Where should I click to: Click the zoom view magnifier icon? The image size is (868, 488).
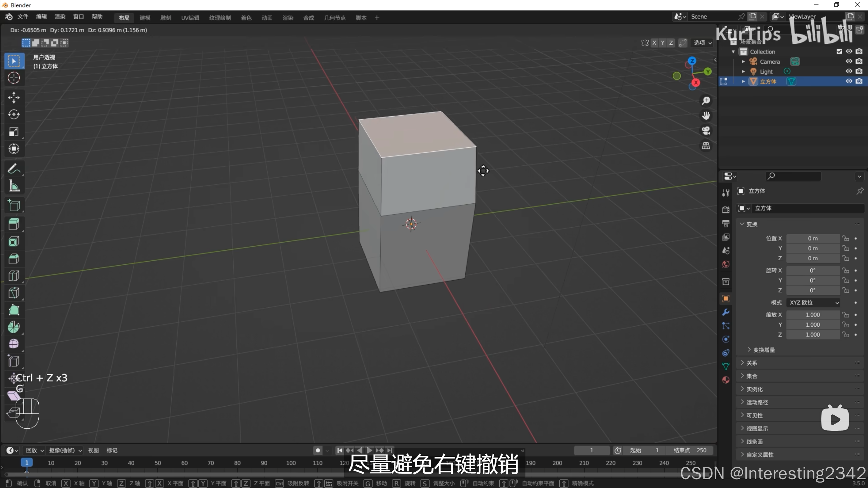[x=706, y=101]
